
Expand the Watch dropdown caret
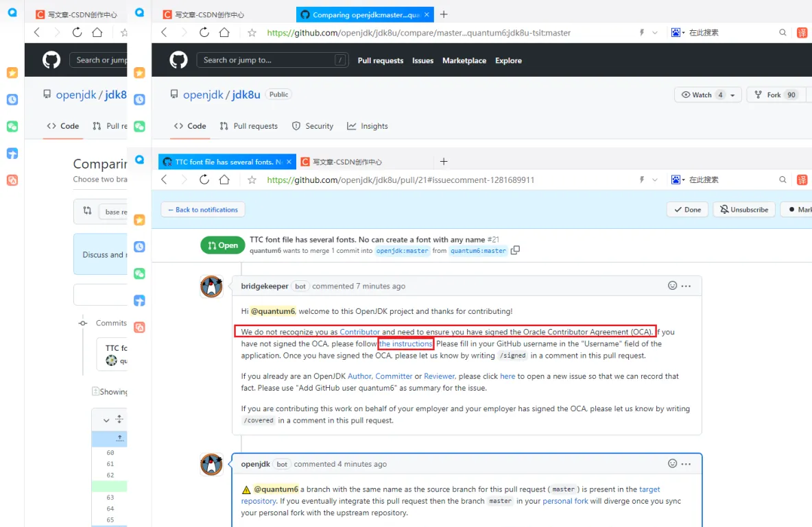click(x=732, y=95)
